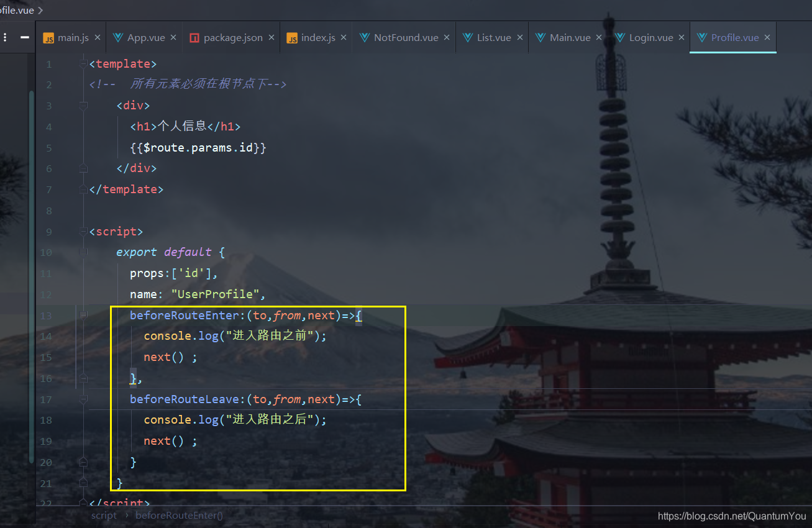Viewport: 812px width, 528px height.
Task: Open the panel options three-dots menu
Action: [5, 37]
